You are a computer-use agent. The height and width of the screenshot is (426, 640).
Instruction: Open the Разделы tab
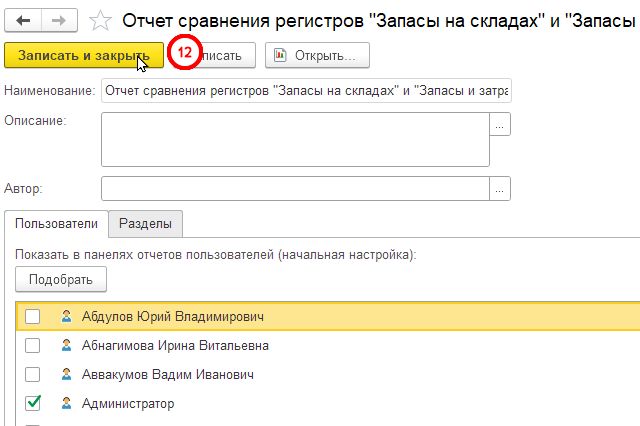pos(145,223)
